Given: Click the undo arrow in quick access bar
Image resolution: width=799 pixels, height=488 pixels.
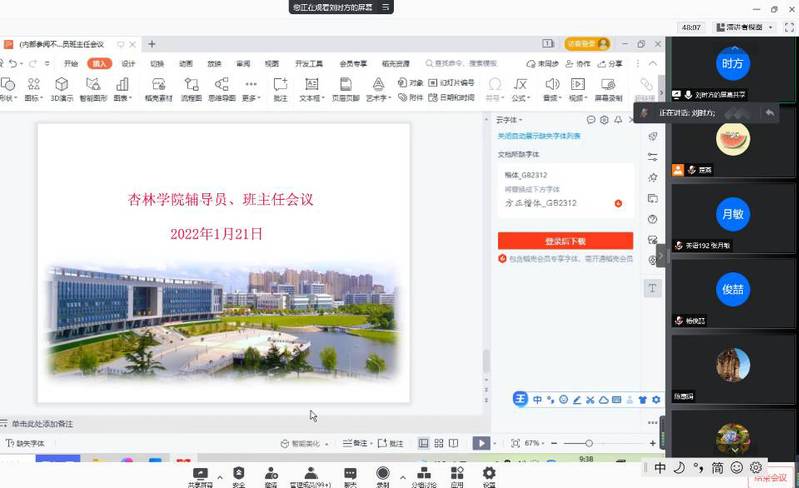Looking at the screenshot, I should point(13,63).
